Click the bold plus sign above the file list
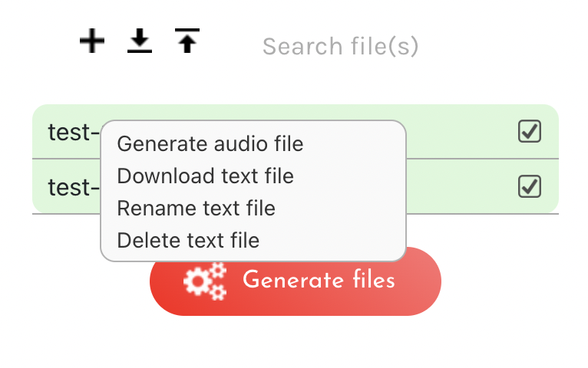This screenshot has width=588, height=368. [x=92, y=41]
